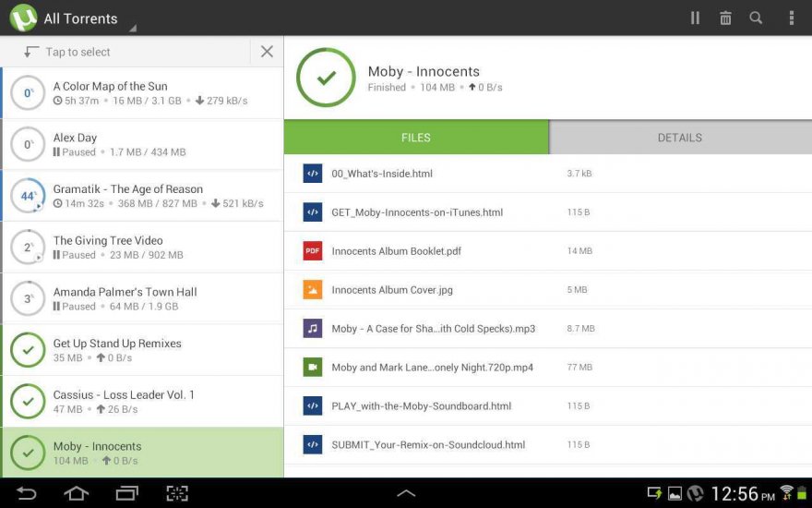Tap the 'Tap to select' arrow icon
Viewport: 812px width, 508px height.
click(31, 52)
